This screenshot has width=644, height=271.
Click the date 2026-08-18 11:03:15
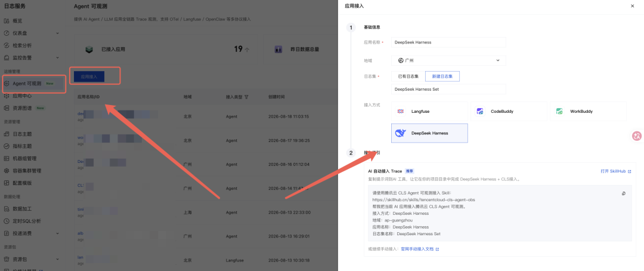(x=289, y=116)
